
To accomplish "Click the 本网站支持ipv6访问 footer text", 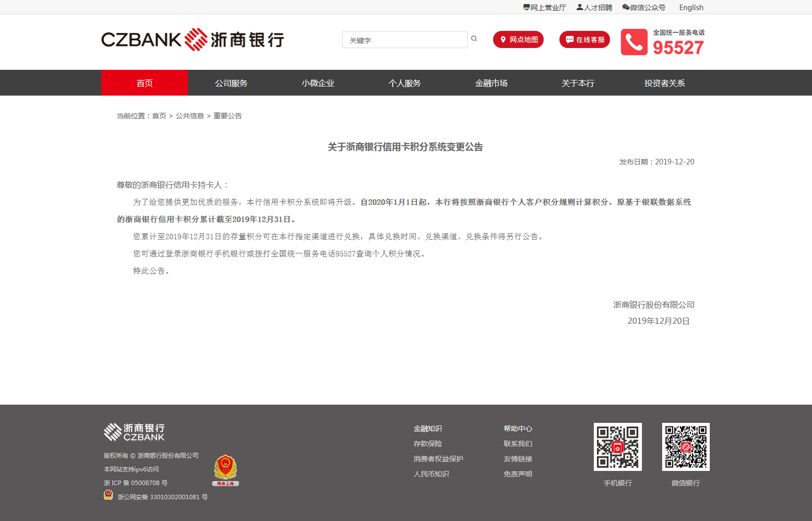I will pyautogui.click(x=131, y=469).
